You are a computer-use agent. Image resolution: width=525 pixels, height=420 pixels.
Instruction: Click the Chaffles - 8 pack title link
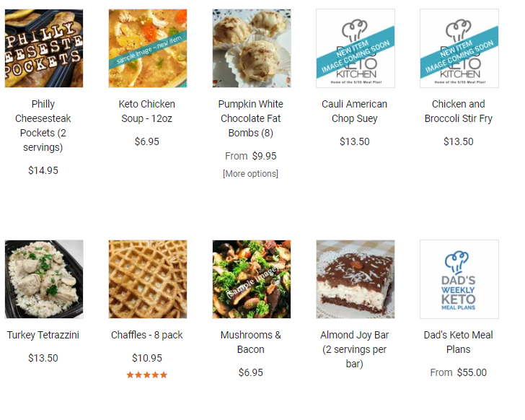click(146, 335)
